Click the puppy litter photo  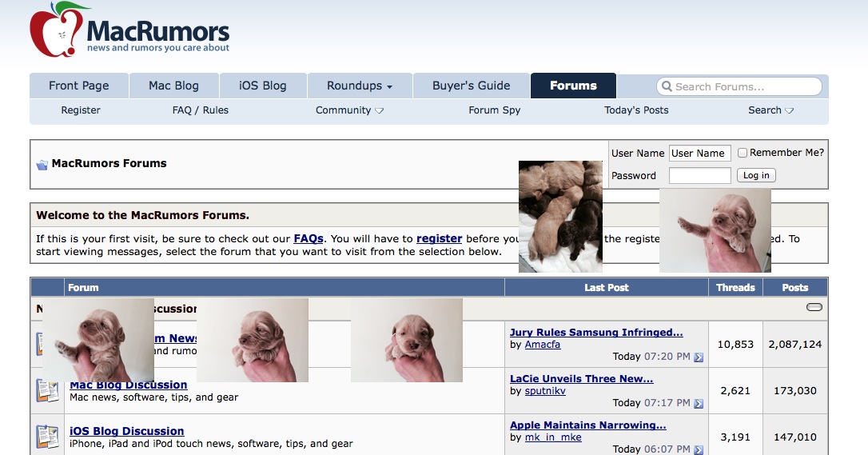pyautogui.click(x=560, y=217)
